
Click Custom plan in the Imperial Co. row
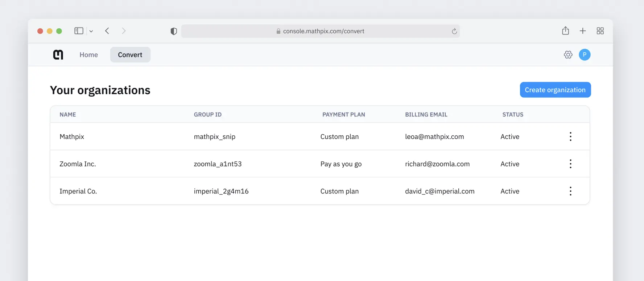(x=339, y=191)
